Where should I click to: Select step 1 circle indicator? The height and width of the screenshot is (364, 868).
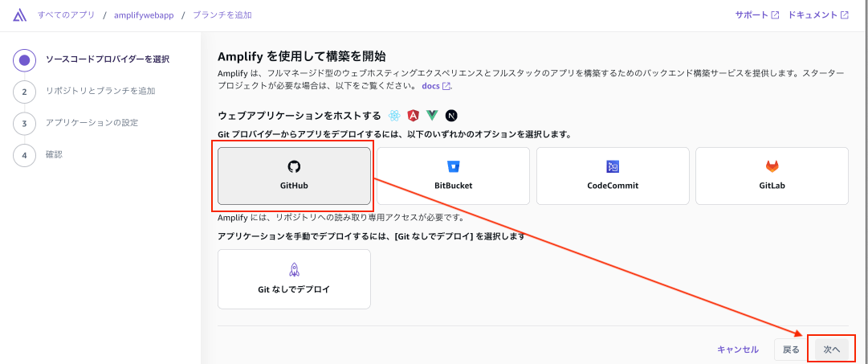tap(24, 59)
